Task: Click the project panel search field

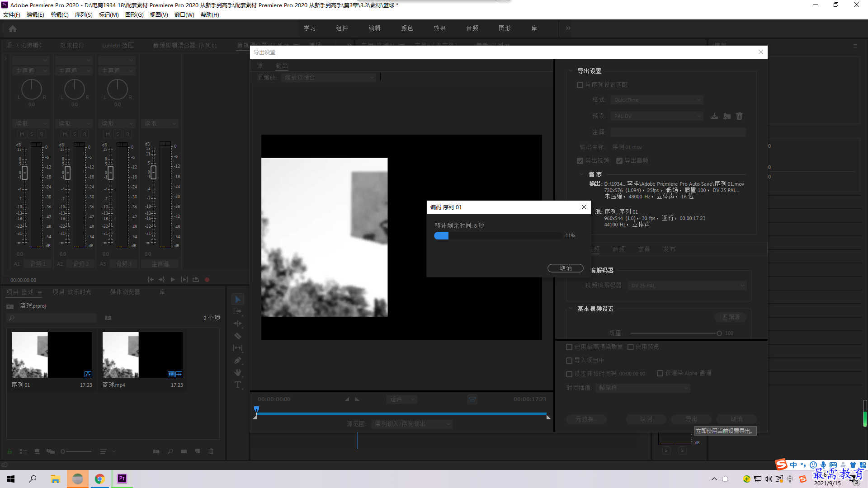Action: coord(52,318)
